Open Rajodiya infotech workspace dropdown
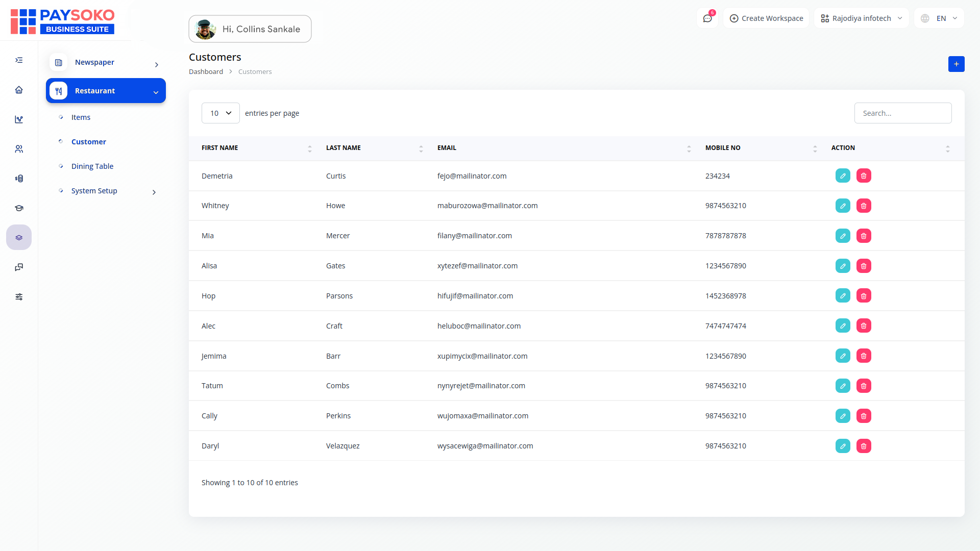 (862, 18)
